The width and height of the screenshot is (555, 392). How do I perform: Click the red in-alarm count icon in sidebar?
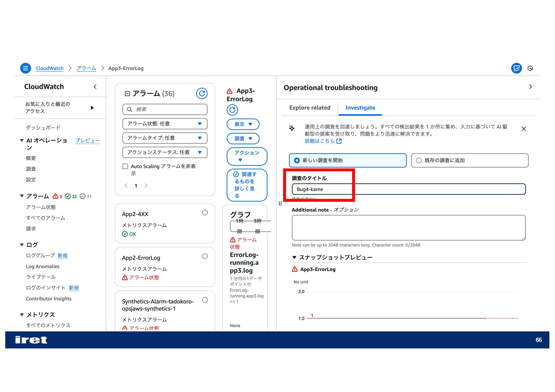coord(55,196)
